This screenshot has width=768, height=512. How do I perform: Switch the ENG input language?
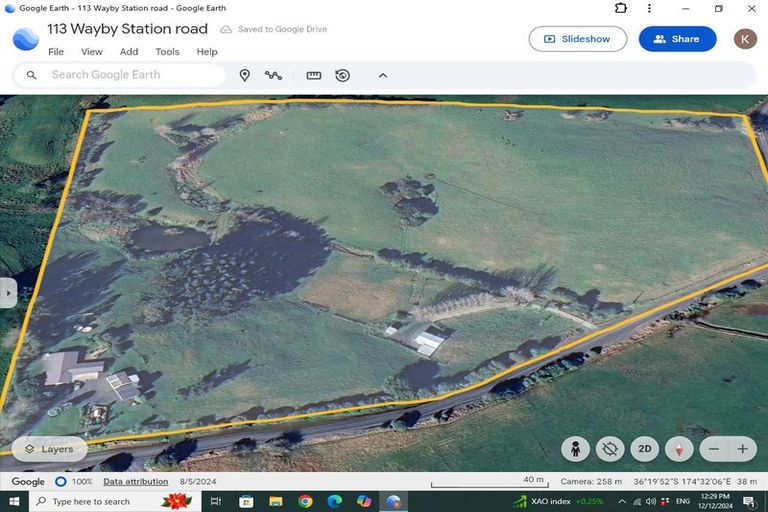683,502
